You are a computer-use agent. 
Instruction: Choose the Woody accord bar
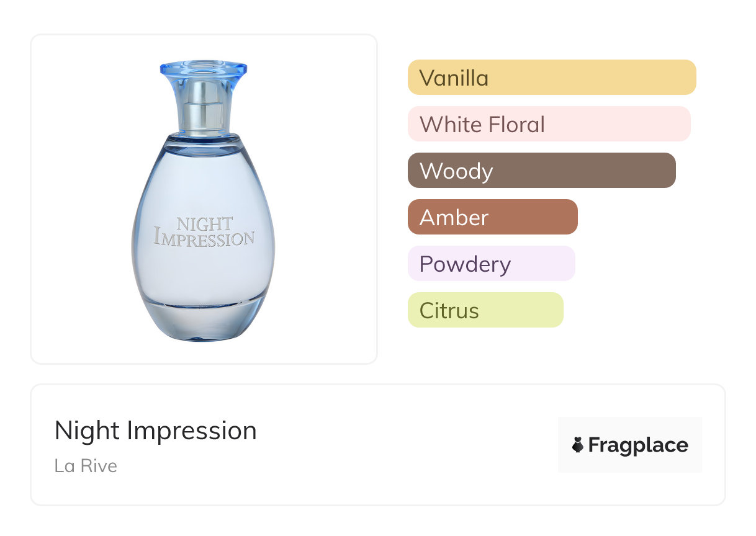coord(541,171)
